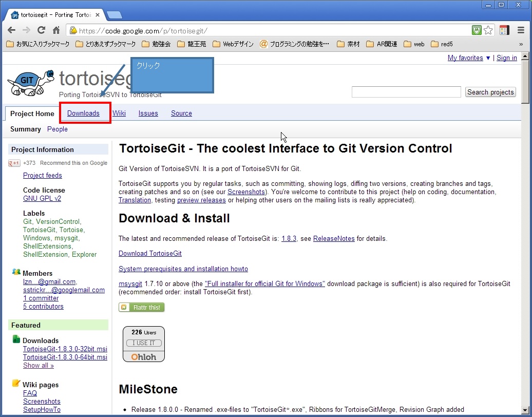
Task: Open the AR関連 bookmark folder
Action: pyautogui.click(x=382, y=44)
